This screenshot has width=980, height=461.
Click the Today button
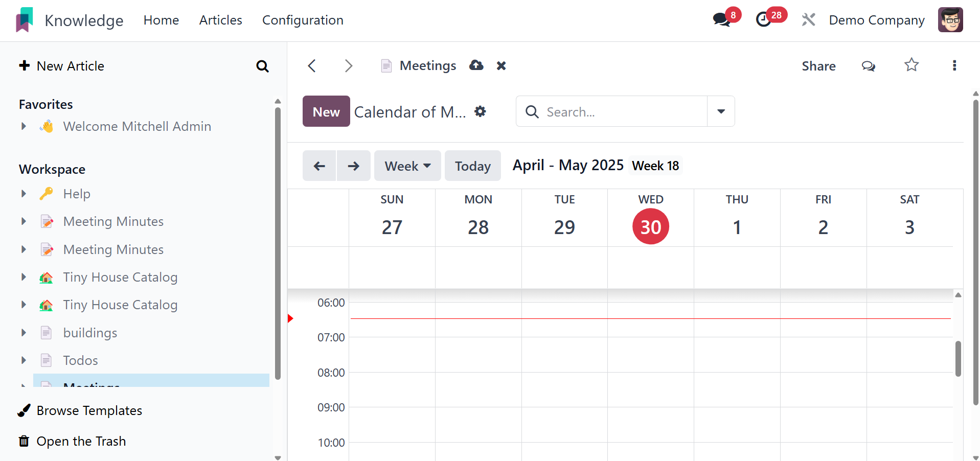[472, 166]
